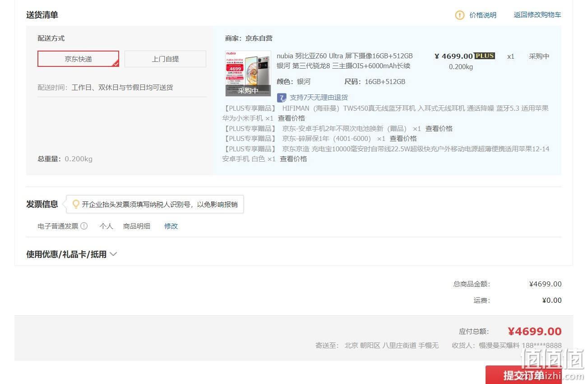588x384 pixels.
Task: View price of 碎屏保1年 gift
Action: pos(403,139)
